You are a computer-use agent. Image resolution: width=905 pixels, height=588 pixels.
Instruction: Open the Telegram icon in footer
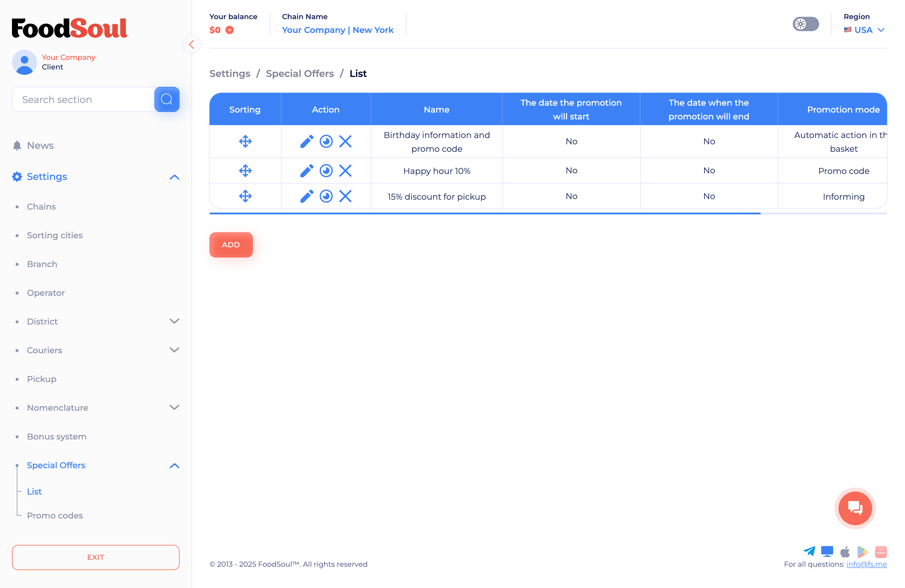pyautogui.click(x=809, y=551)
